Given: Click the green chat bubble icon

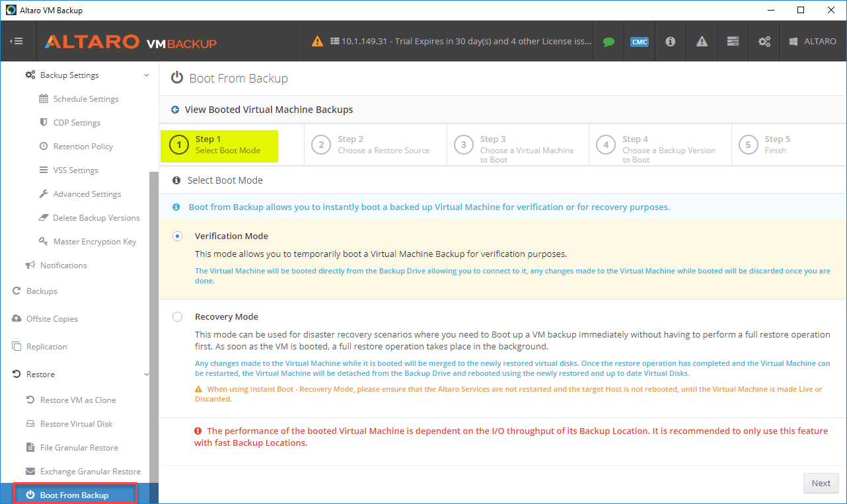Looking at the screenshot, I should (x=608, y=42).
